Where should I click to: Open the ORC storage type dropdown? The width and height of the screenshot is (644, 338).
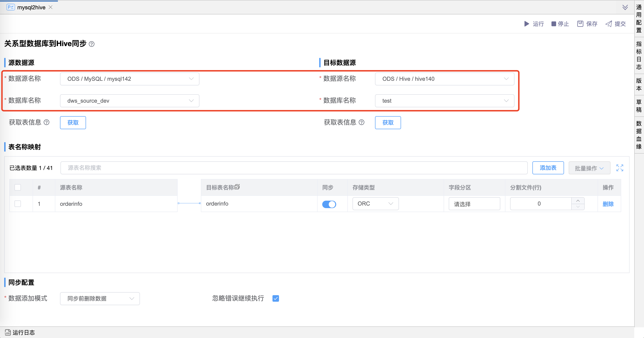tap(375, 203)
